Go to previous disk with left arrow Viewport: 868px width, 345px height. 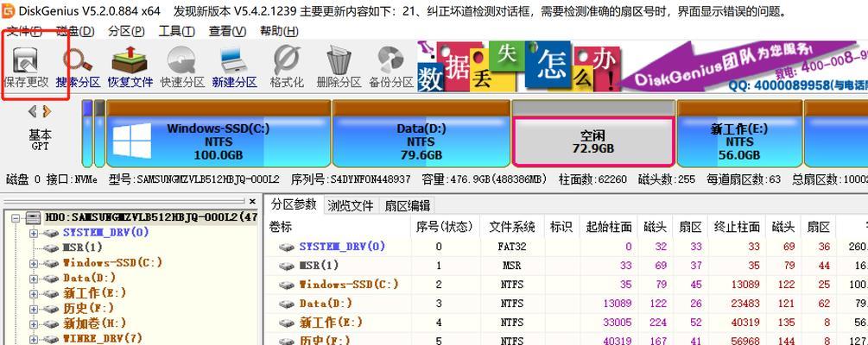pyautogui.click(x=32, y=111)
